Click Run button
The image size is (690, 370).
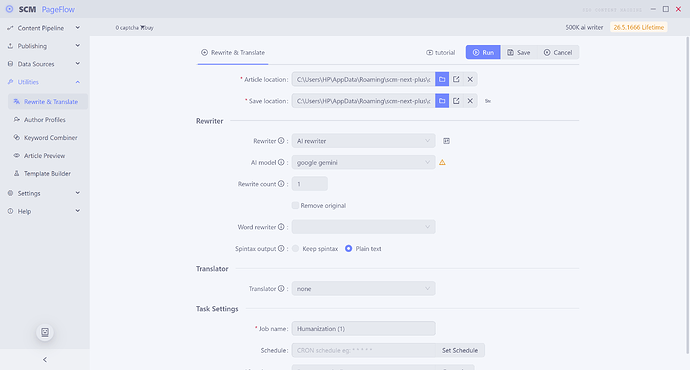point(483,52)
